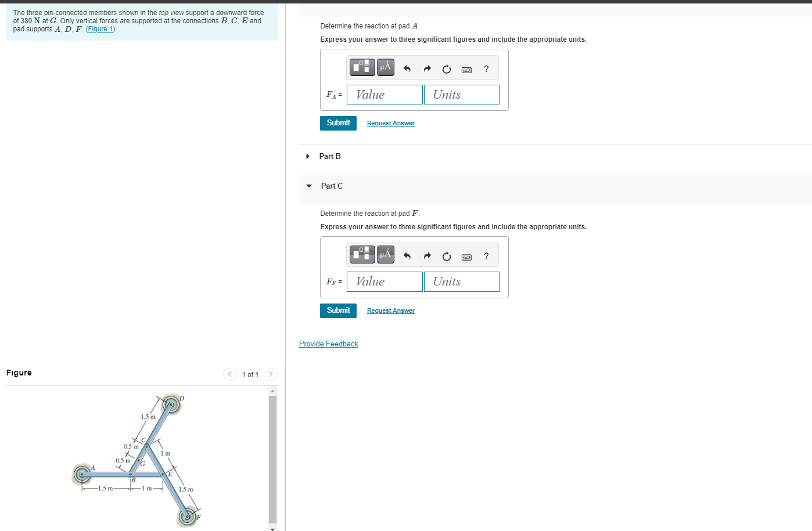The height and width of the screenshot is (531, 812).
Task: Click help question mark in Part C editor
Action: click(x=486, y=256)
